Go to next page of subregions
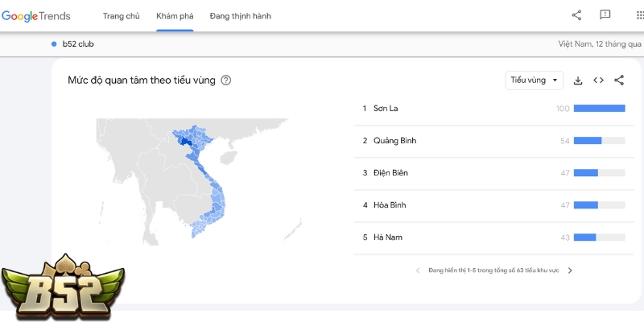 (570, 270)
